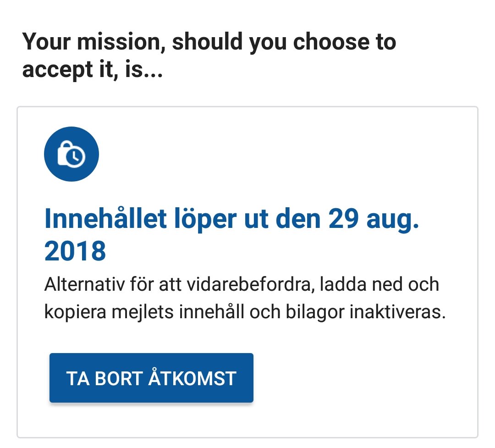495x448 pixels.
Task: Click the word 'Innehållet' in the blue title
Action: (x=105, y=218)
